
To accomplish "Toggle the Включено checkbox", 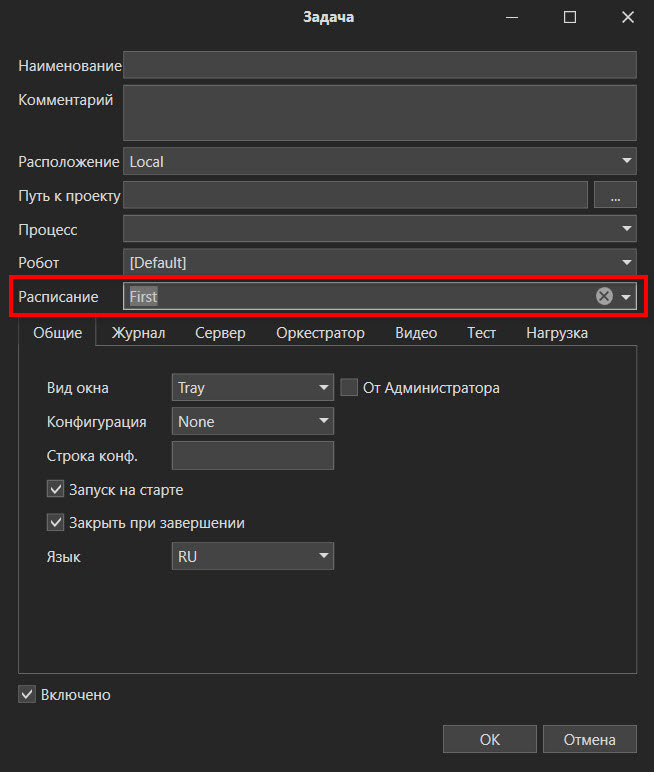I will coord(27,695).
